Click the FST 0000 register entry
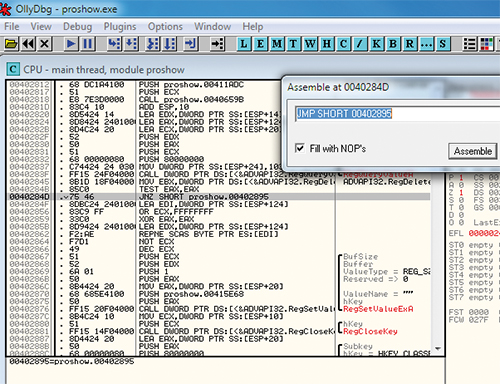This screenshot has width=500, height=384. click(x=469, y=312)
